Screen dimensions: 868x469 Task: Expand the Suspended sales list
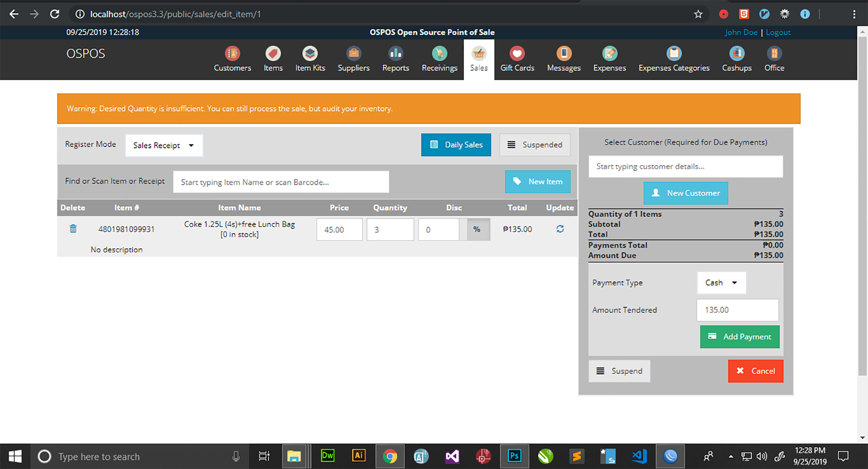[x=534, y=145]
